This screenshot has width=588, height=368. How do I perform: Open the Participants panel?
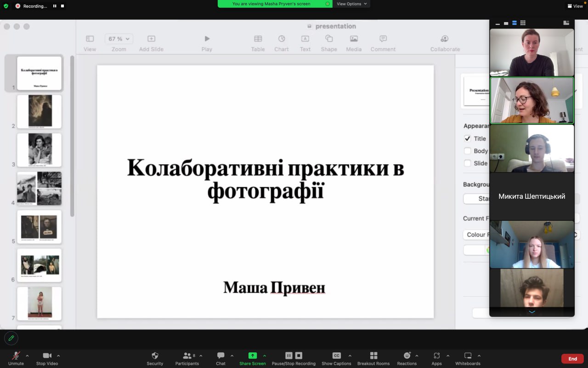click(x=187, y=356)
